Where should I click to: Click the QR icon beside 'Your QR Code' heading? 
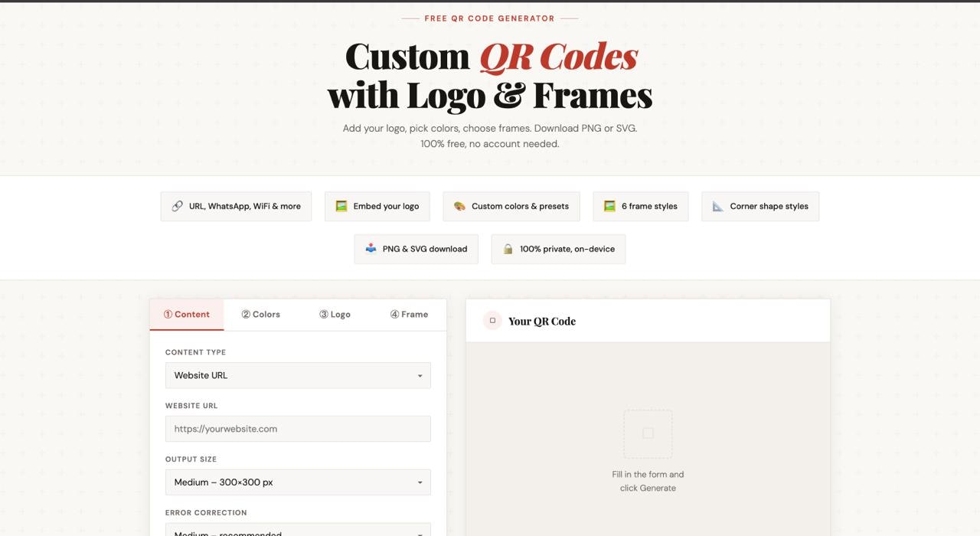(x=492, y=320)
